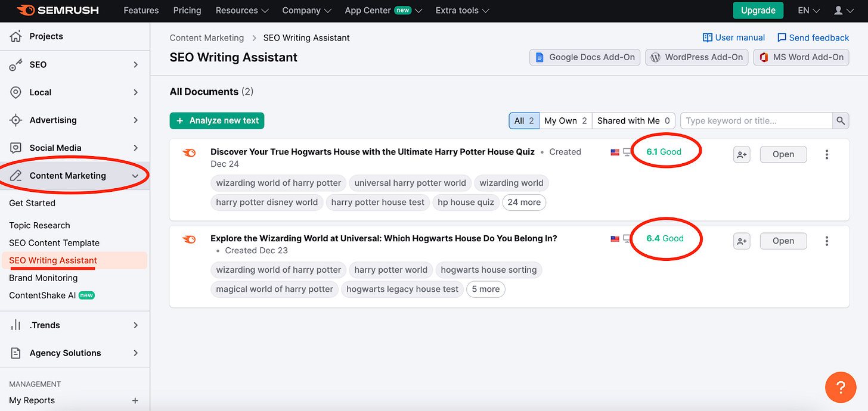The width and height of the screenshot is (868, 411).
Task: Open more options for Explore the Wizarding World document
Action: pos(827,241)
